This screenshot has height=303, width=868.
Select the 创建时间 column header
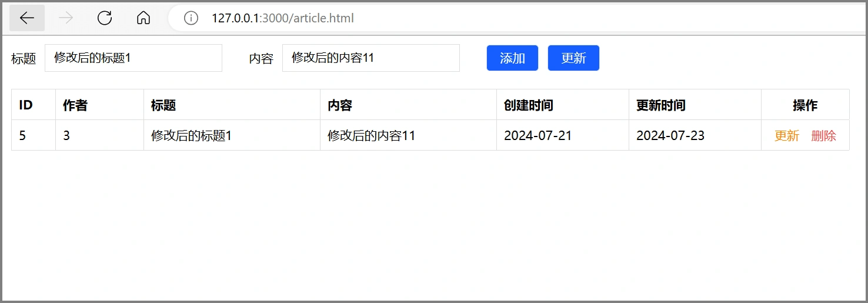point(528,105)
